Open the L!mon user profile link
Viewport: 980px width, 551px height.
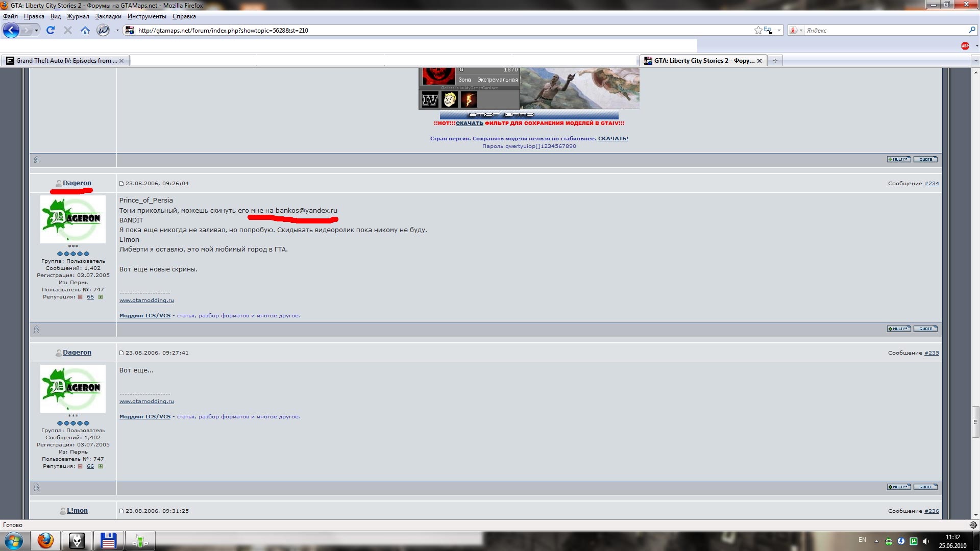[x=77, y=510]
